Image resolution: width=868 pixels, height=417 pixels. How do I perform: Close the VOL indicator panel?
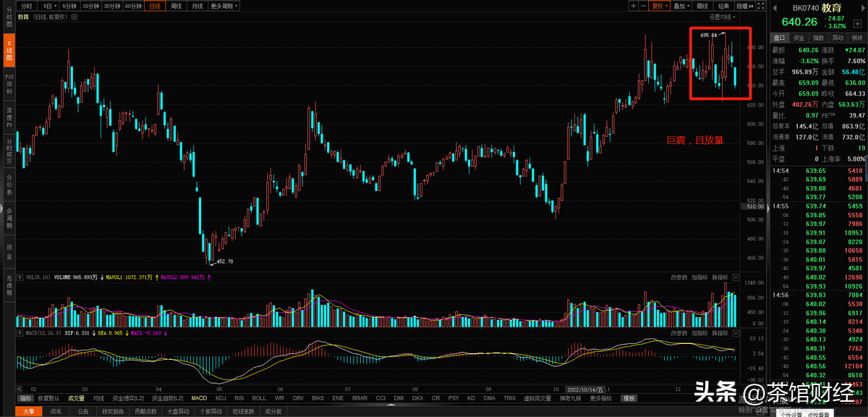point(736,277)
